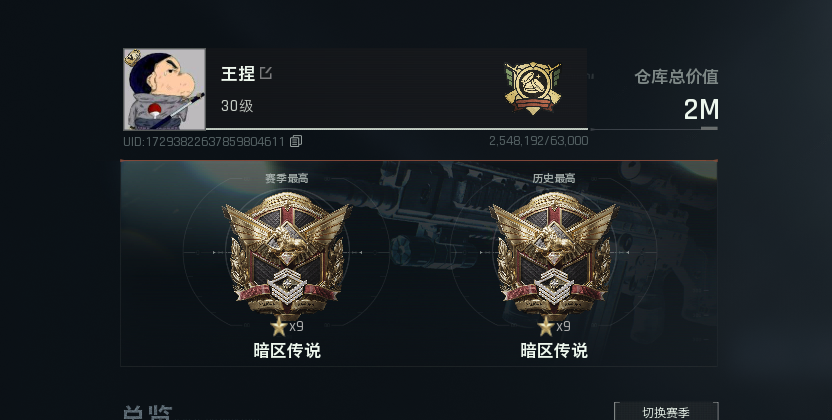The height and width of the screenshot is (420, 832).
Task: Click the 赛季最高 heading
Action: coord(287,179)
